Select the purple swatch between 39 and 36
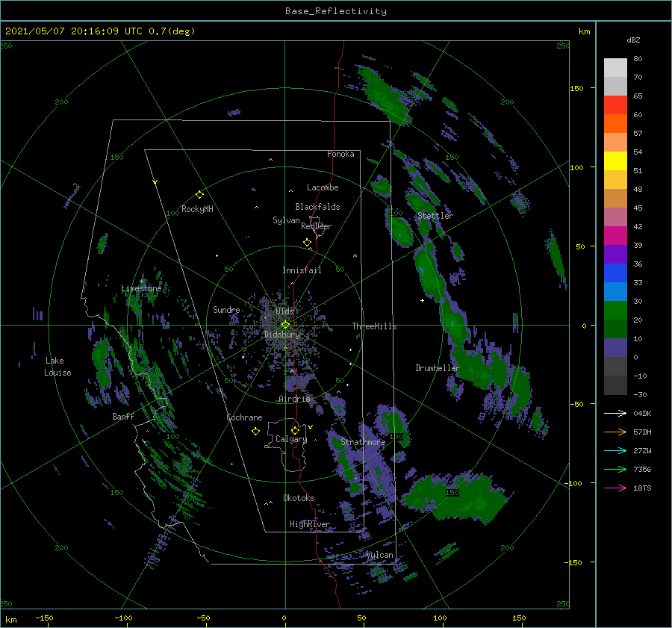Image resolution: width=672 pixels, height=628 pixels. [615, 254]
